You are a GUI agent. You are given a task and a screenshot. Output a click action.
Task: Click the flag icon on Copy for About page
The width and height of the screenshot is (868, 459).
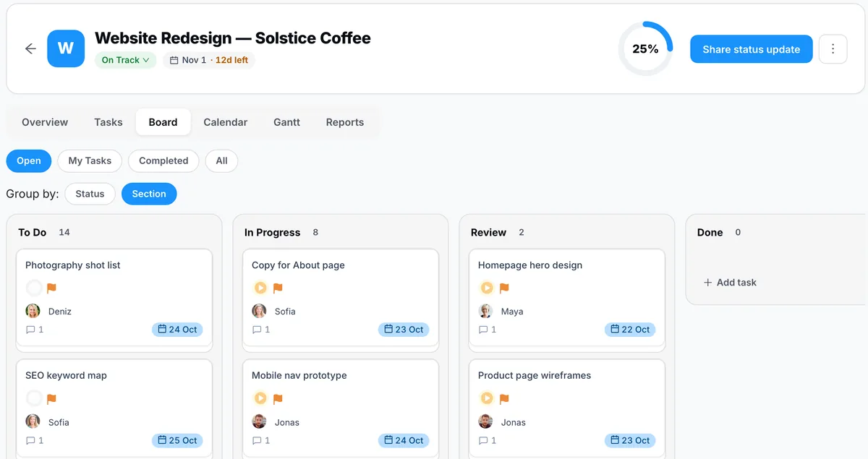278,288
